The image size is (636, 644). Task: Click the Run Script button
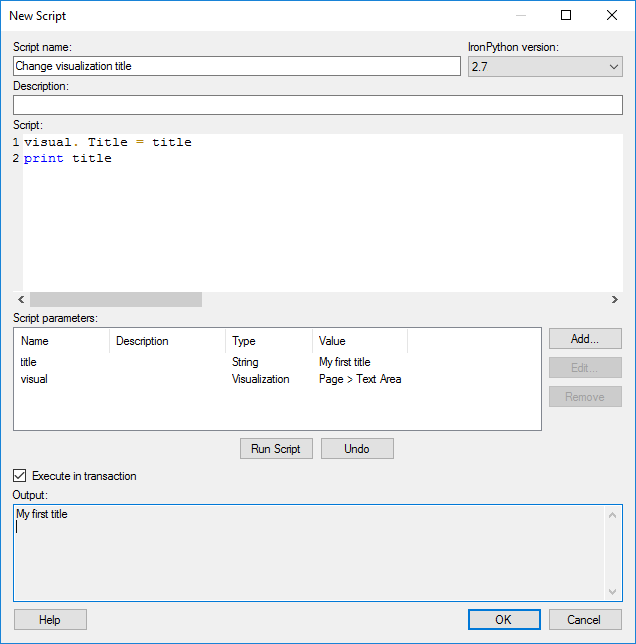(x=277, y=449)
